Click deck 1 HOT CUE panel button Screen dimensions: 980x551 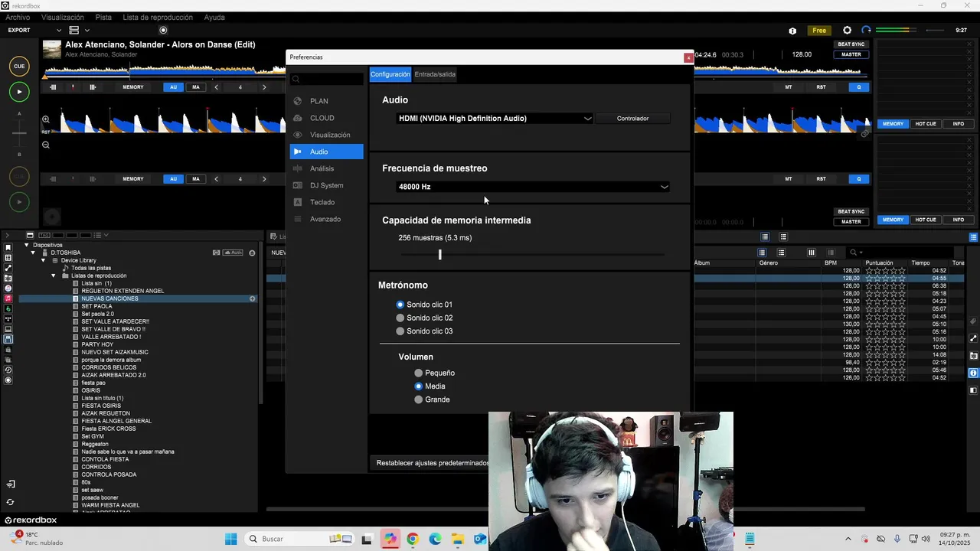[926, 124]
